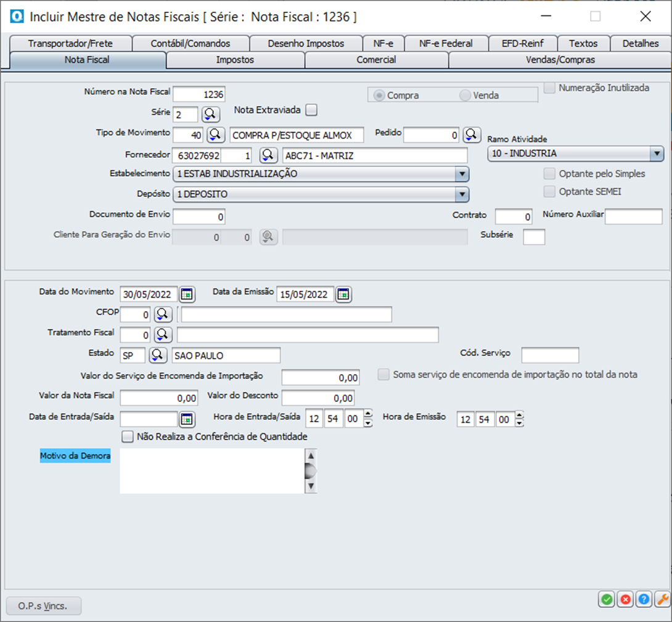Click the Motivo da Demora highlighted label
The height and width of the screenshot is (622, 672).
pyautogui.click(x=75, y=456)
